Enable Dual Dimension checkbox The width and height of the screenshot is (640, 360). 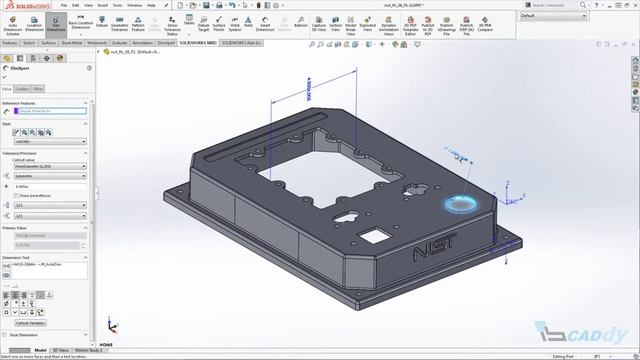tap(5, 335)
